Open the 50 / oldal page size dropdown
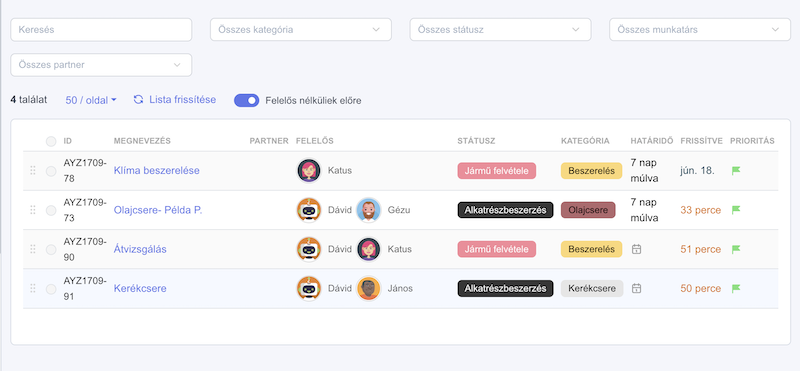800x371 pixels. pos(91,100)
